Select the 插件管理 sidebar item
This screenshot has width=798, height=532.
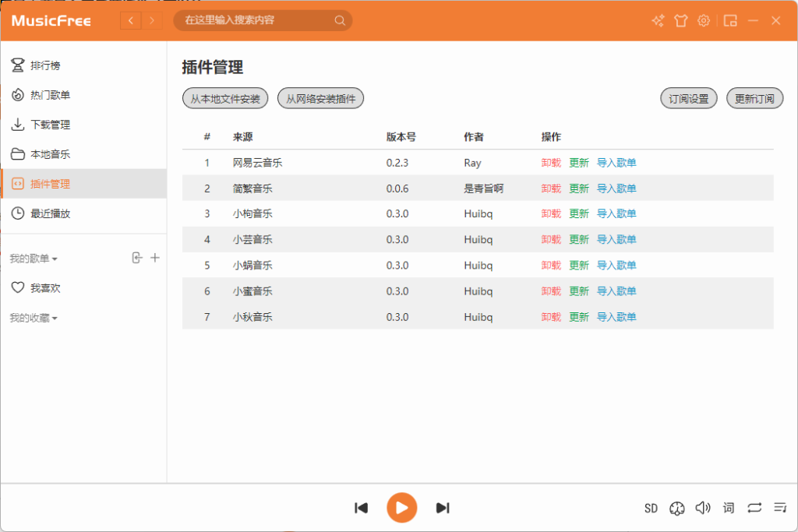tap(83, 184)
